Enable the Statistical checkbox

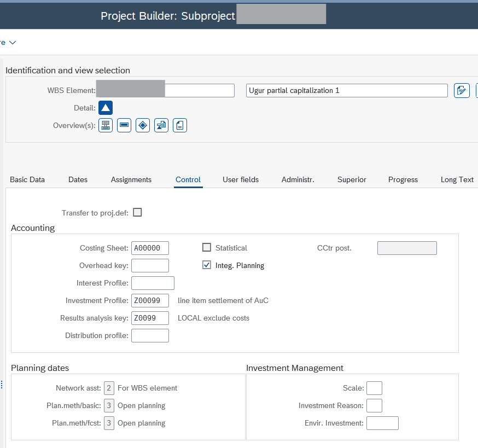click(x=207, y=248)
